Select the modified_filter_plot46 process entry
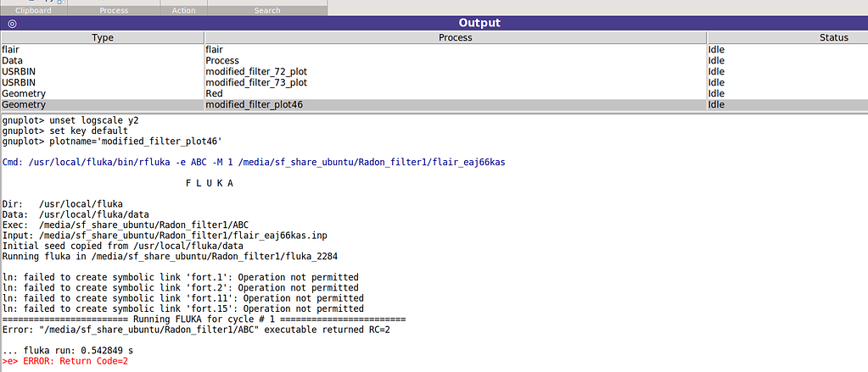Screen dimensions: 868x372 pyautogui.click(x=254, y=105)
